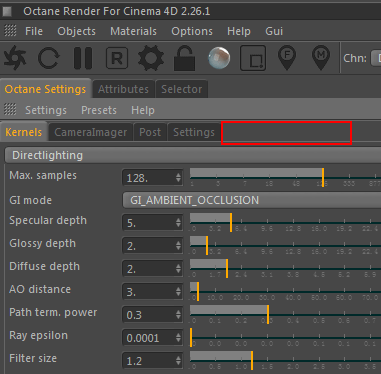The image size is (381, 374).
Task: Activate the render region R icon
Action: pyautogui.click(x=117, y=58)
